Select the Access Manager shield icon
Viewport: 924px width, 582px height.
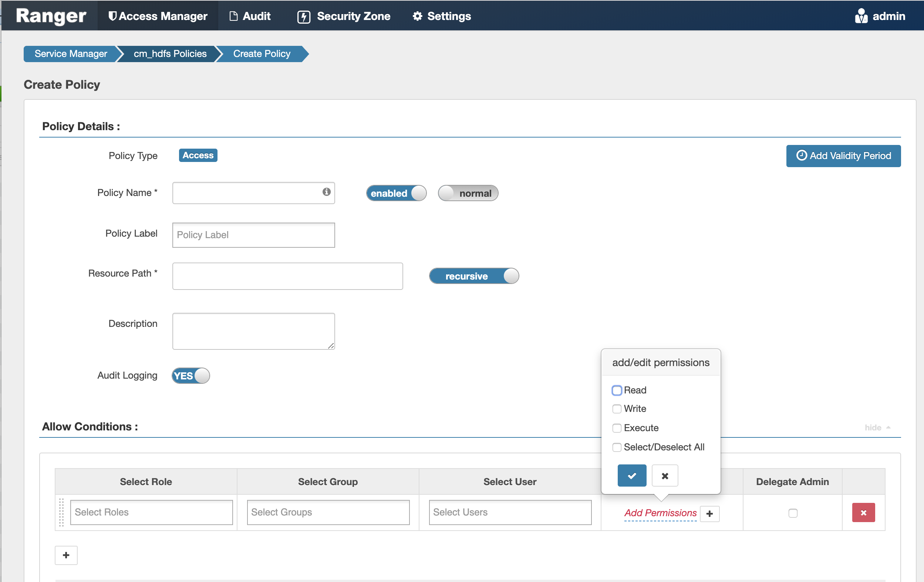112,16
